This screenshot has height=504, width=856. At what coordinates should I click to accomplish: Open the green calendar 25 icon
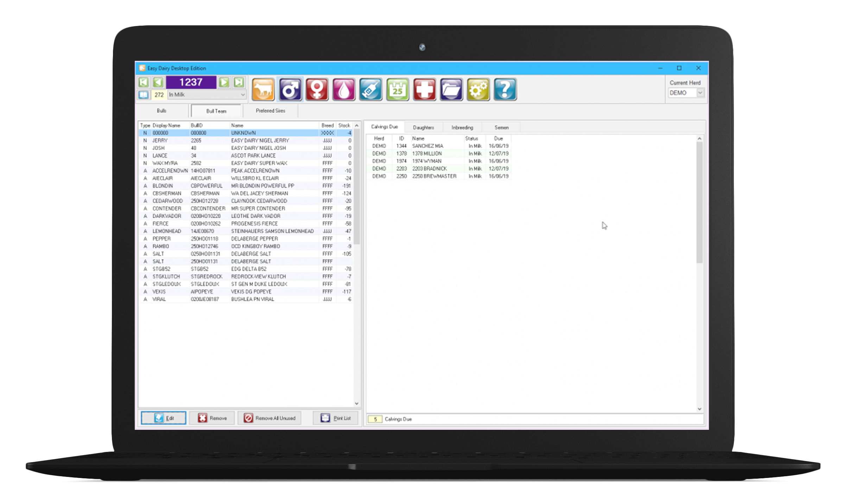[398, 89]
